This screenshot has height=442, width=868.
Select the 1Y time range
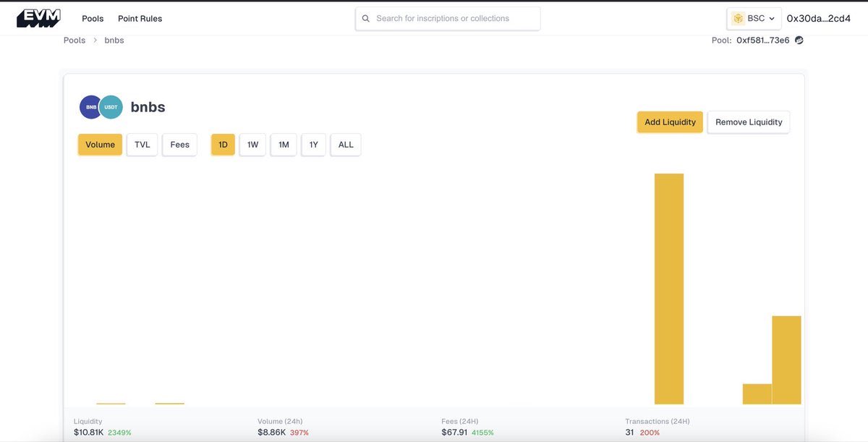tap(314, 145)
